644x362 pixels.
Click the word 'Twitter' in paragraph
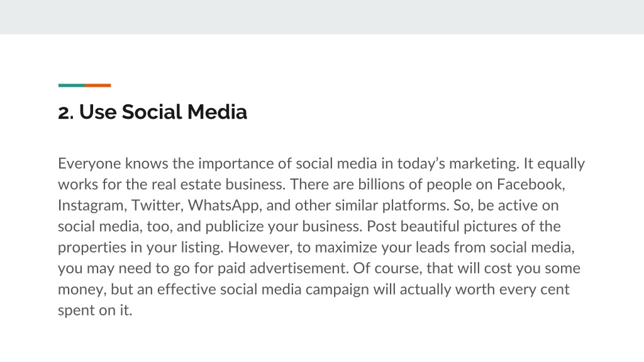pyautogui.click(x=156, y=206)
